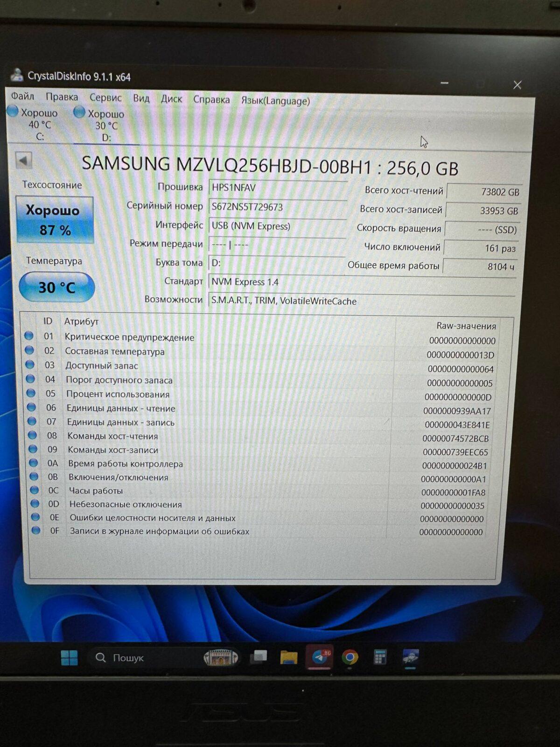Open Telegram from the taskbar

(x=320, y=657)
